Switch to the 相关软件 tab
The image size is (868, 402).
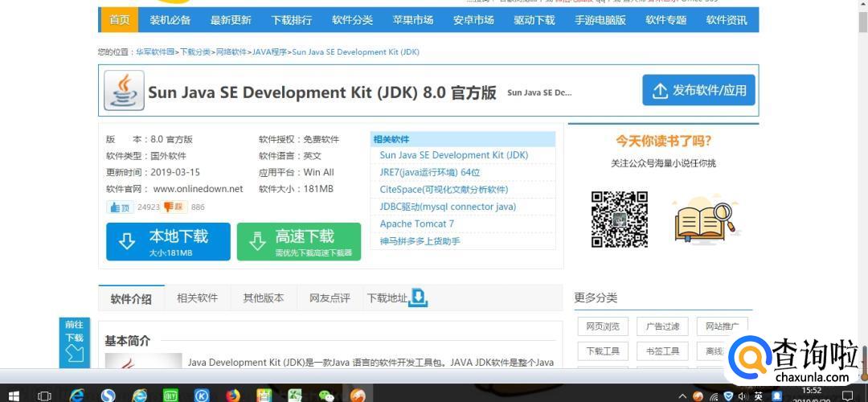coord(197,297)
